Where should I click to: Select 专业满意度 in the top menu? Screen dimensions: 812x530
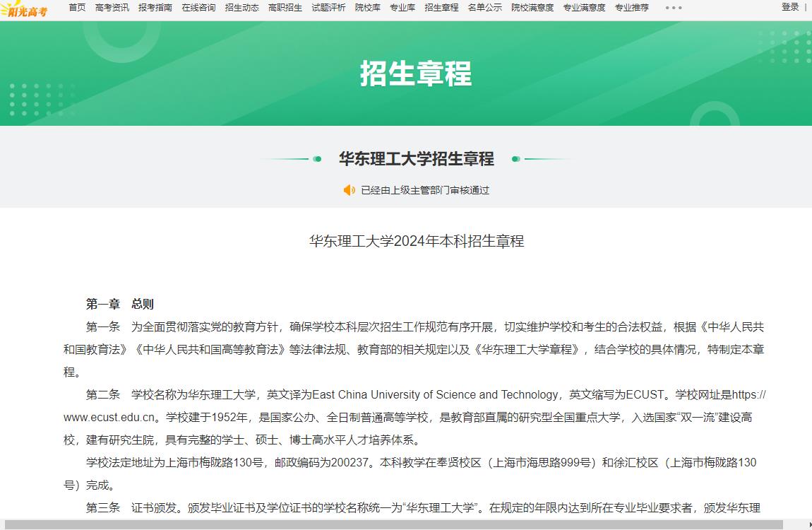click(584, 8)
